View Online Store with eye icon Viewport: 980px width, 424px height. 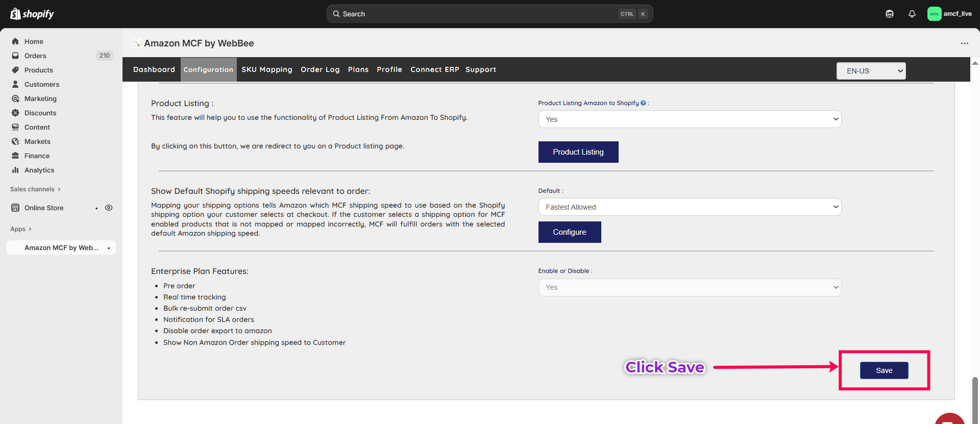click(109, 208)
